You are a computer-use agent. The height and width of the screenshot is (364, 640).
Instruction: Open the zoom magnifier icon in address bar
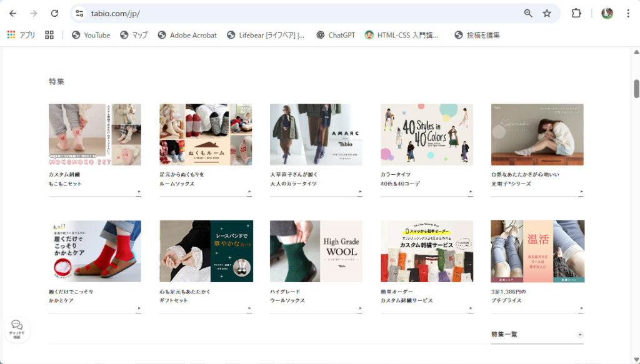tap(528, 13)
